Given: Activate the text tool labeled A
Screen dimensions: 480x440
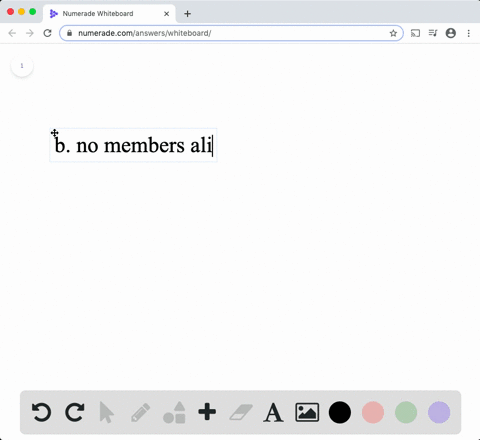Looking at the screenshot, I should pos(273,413).
